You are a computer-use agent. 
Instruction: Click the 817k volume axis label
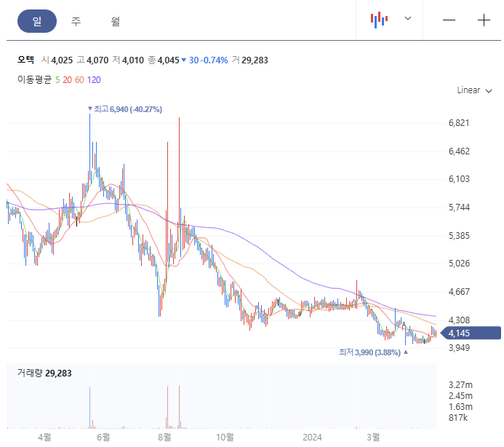[458, 418]
